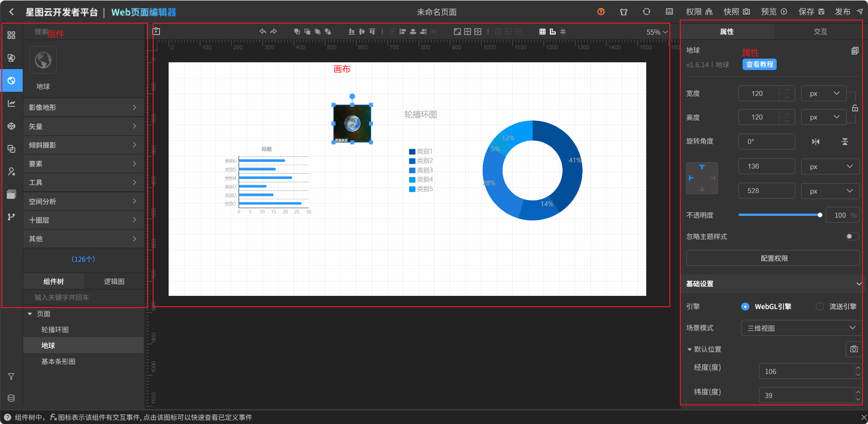Image resolution: width=868 pixels, height=424 pixels.
Task: Select the globe category icon in the sidebar
Action: click(x=11, y=80)
